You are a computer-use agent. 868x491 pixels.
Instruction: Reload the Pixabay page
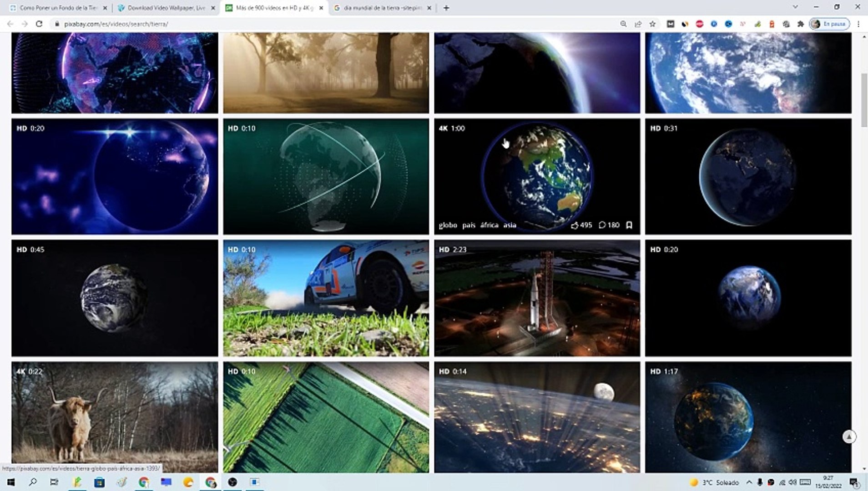click(x=39, y=24)
